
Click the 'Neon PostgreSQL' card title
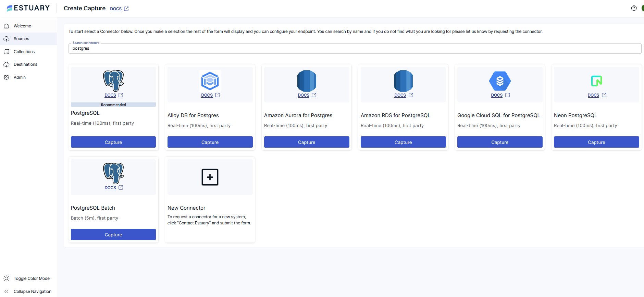(575, 115)
